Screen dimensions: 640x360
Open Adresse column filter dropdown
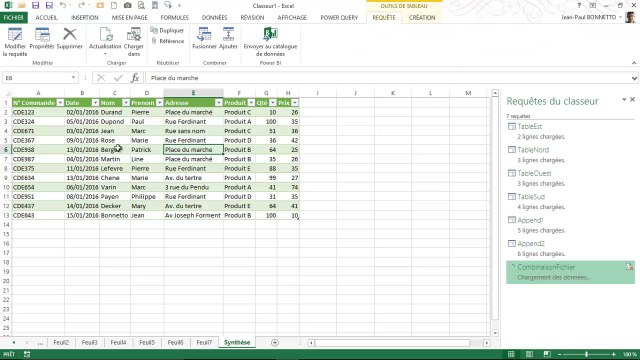(x=219, y=103)
